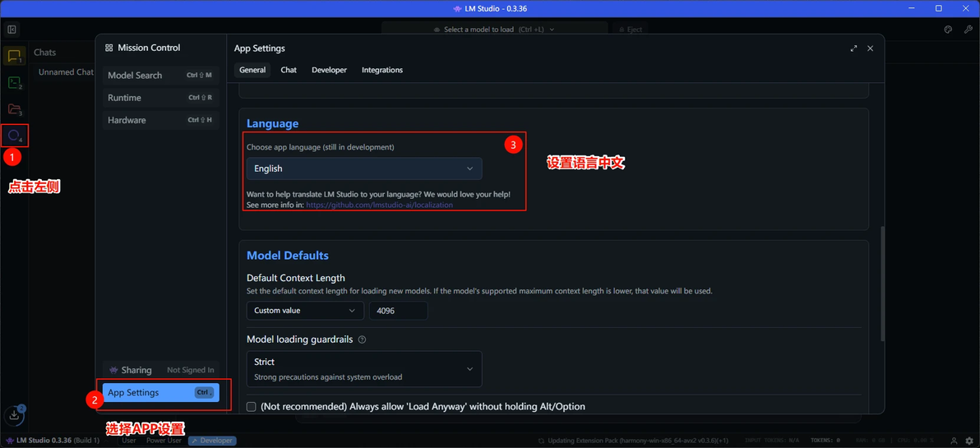Viewport: 980px width, 448px height.
Task: Click the LM Studio logo in status bar
Action: pyautogui.click(x=9, y=441)
